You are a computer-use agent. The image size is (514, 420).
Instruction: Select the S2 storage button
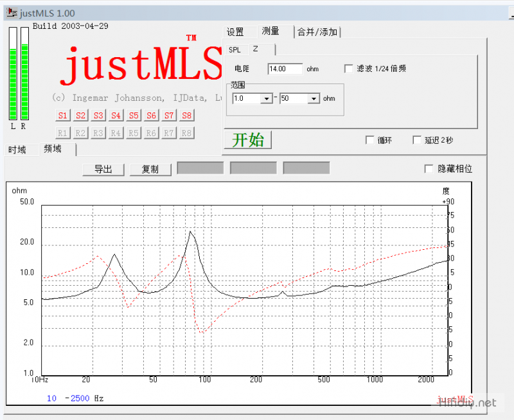point(80,116)
